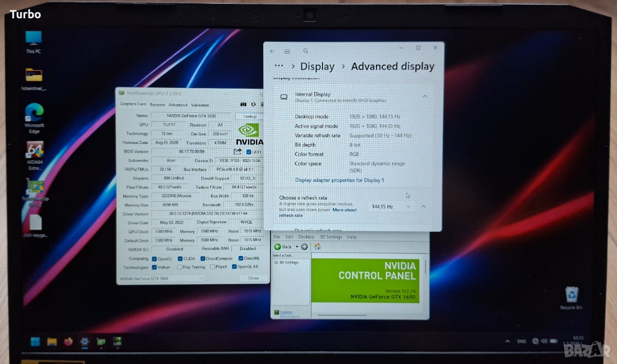Enable the PhysX checkbox

[x=212, y=267]
